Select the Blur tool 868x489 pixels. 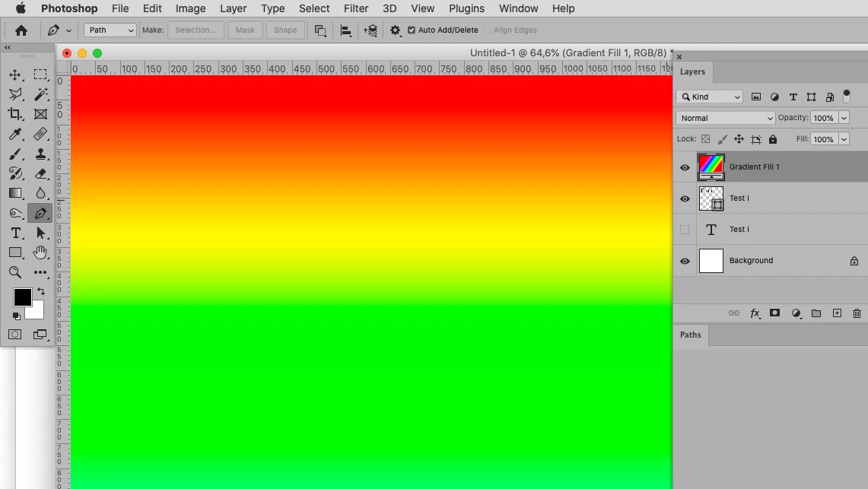[40, 193]
